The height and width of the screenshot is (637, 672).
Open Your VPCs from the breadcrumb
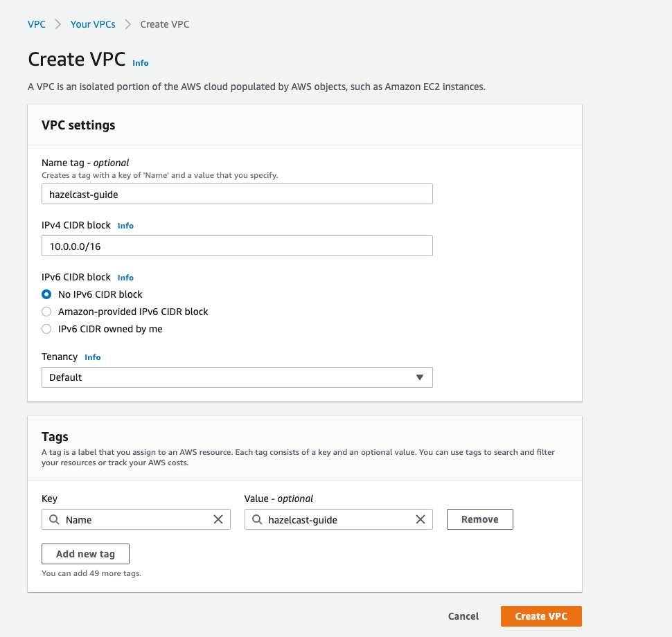[x=93, y=24]
